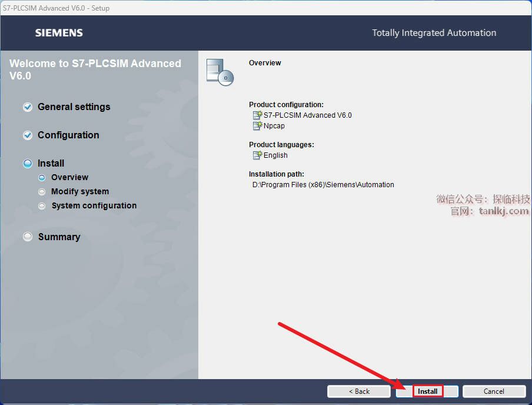Click the installer disc icon beside Overview

tap(220, 72)
